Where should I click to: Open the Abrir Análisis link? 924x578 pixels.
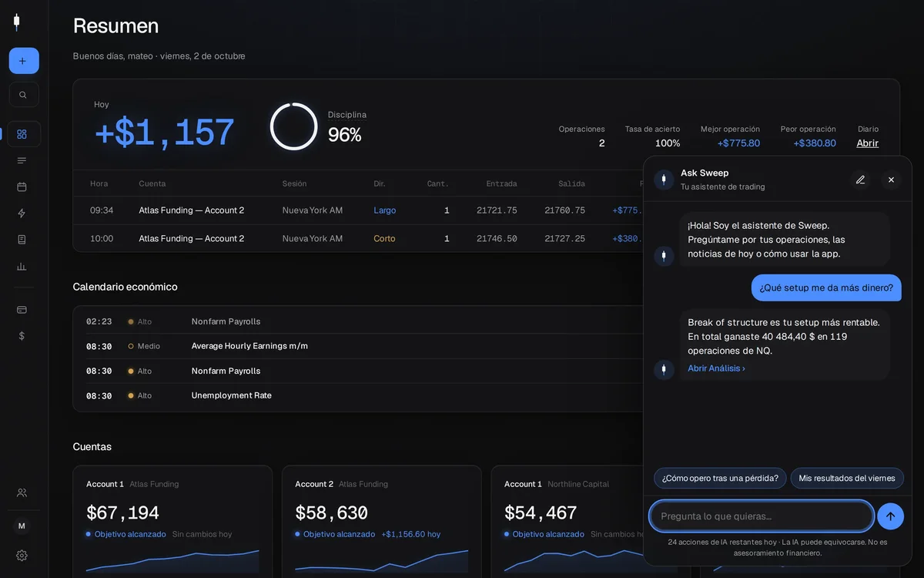[716, 368]
